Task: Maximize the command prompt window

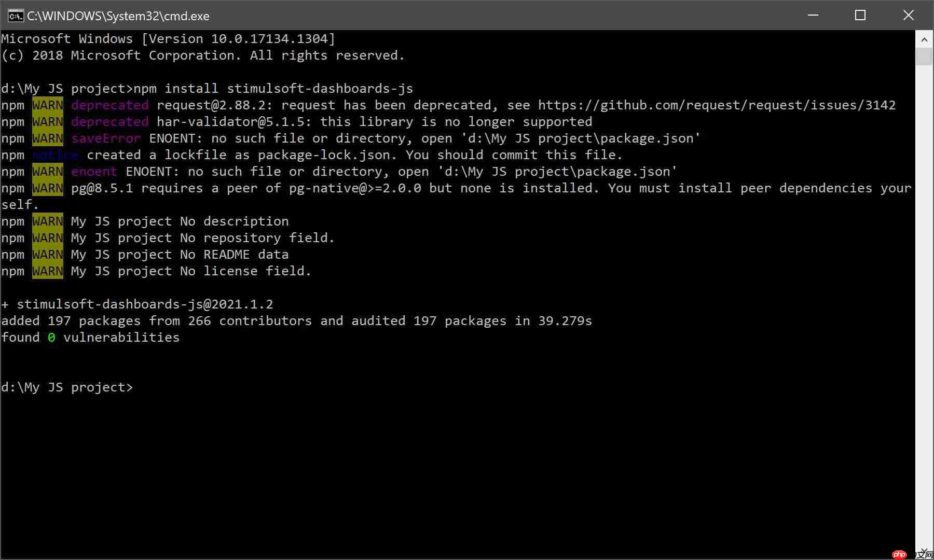Action: [860, 16]
